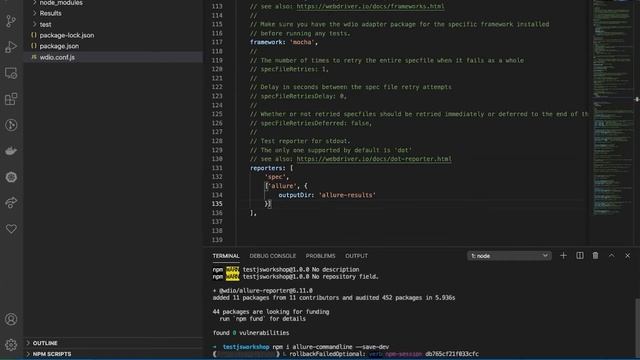Open the Docker whale view

[x=11, y=151]
